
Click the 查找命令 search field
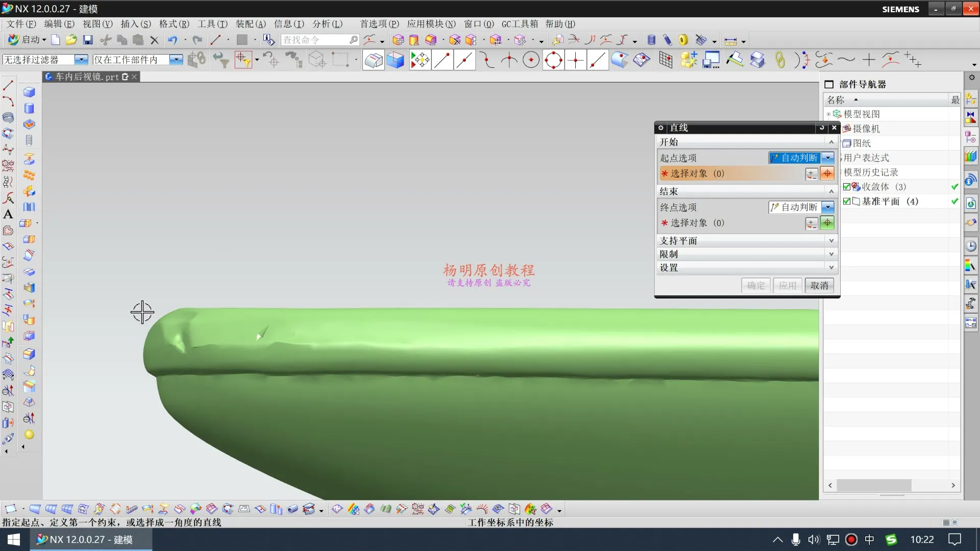click(315, 40)
